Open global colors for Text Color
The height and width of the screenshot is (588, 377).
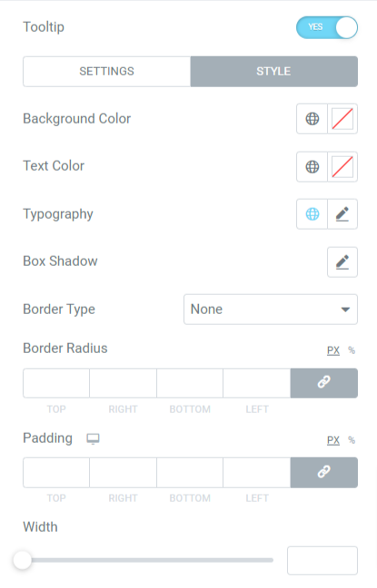pos(312,167)
